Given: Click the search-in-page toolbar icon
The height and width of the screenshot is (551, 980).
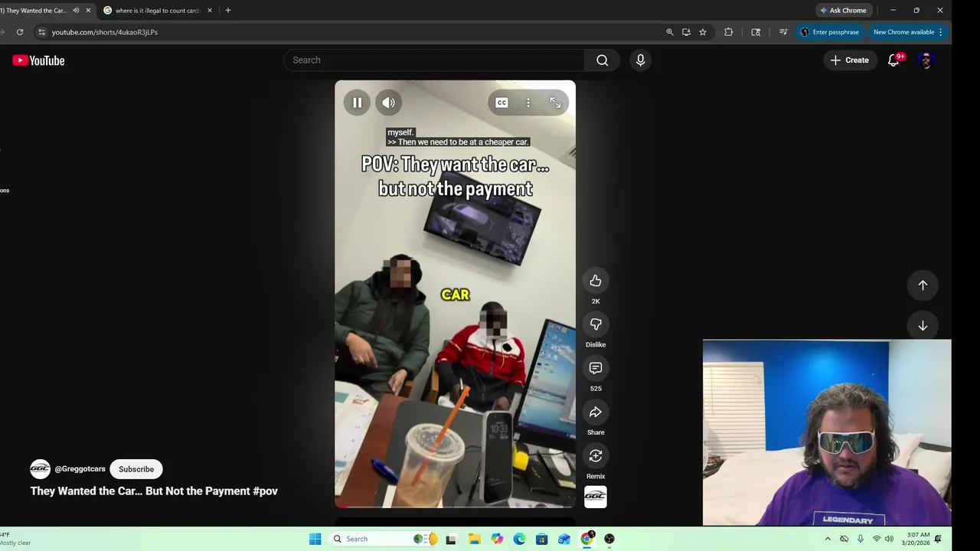Looking at the screenshot, I should [x=756, y=32].
